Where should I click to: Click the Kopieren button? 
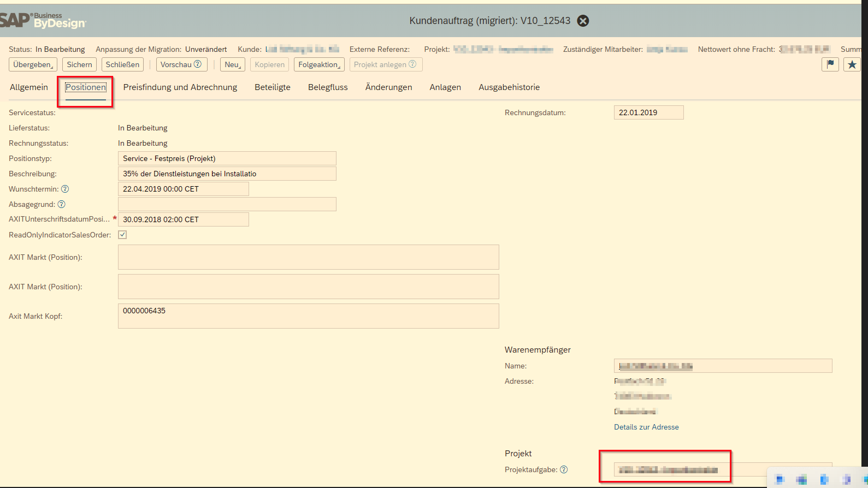point(270,64)
